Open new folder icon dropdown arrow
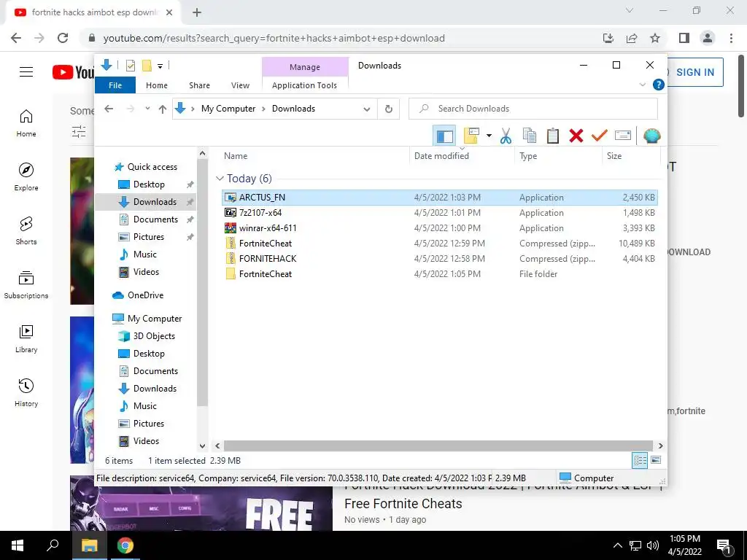This screenshot has width=747, height=560. (x=489, y=136)
